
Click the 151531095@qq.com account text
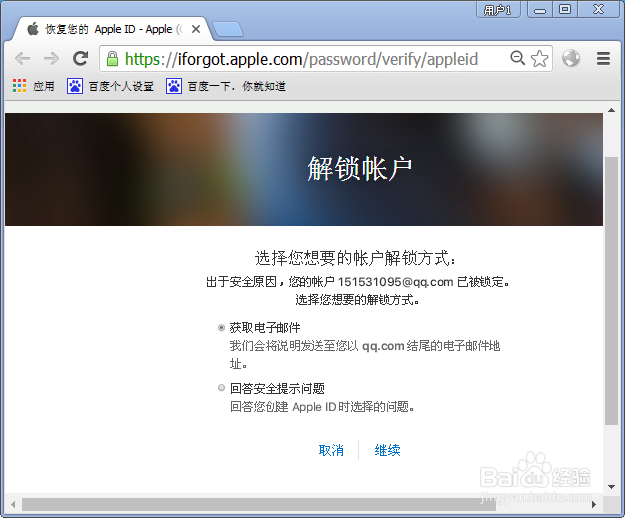pyautogui.click(x=395, y=282)
